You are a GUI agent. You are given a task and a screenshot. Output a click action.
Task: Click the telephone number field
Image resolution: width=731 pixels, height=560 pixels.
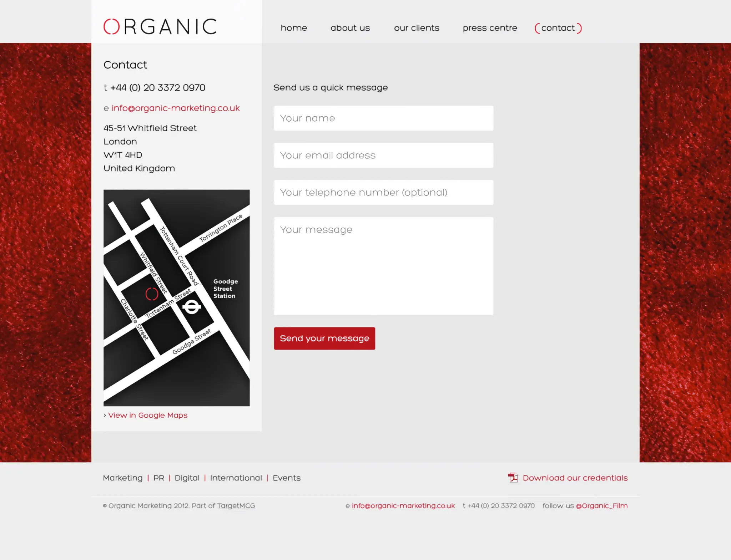(x=383, y=192)
